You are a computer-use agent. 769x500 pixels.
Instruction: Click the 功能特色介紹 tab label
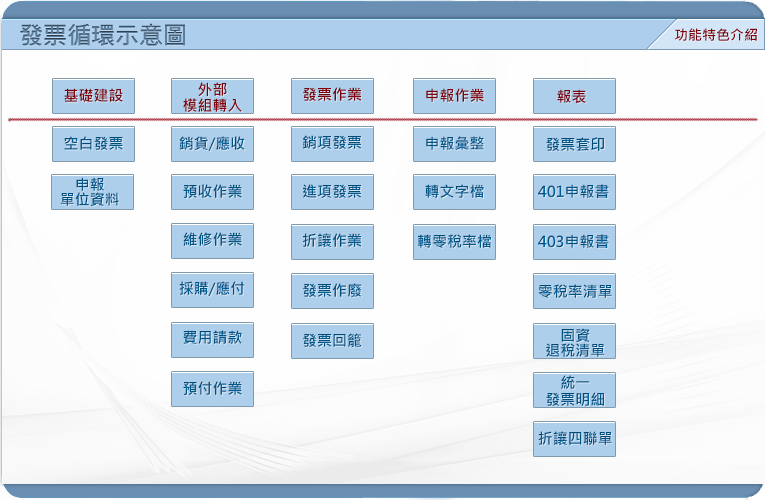(716, 35)
